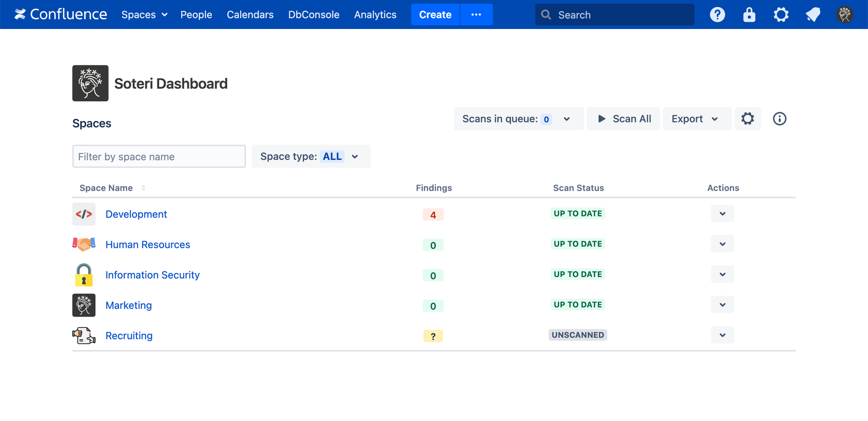The height and width of the screenshot is (421, 868).
Task: Click Information Security's UP TO DATE status
Action: pos(578,274)
